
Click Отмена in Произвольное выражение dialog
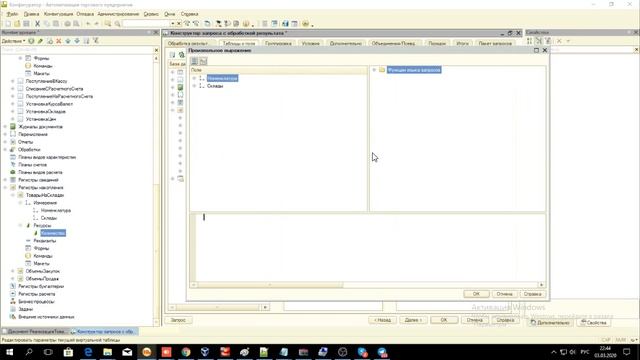(x=504, y=294)
